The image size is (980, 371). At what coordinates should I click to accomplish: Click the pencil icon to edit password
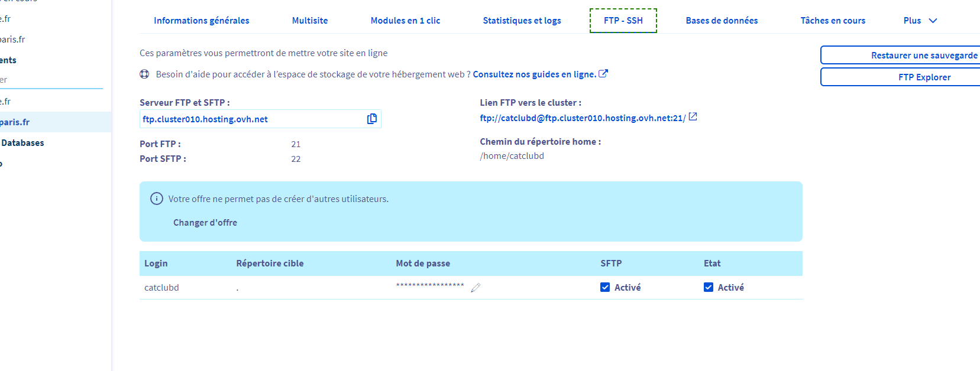click(476, 288)
